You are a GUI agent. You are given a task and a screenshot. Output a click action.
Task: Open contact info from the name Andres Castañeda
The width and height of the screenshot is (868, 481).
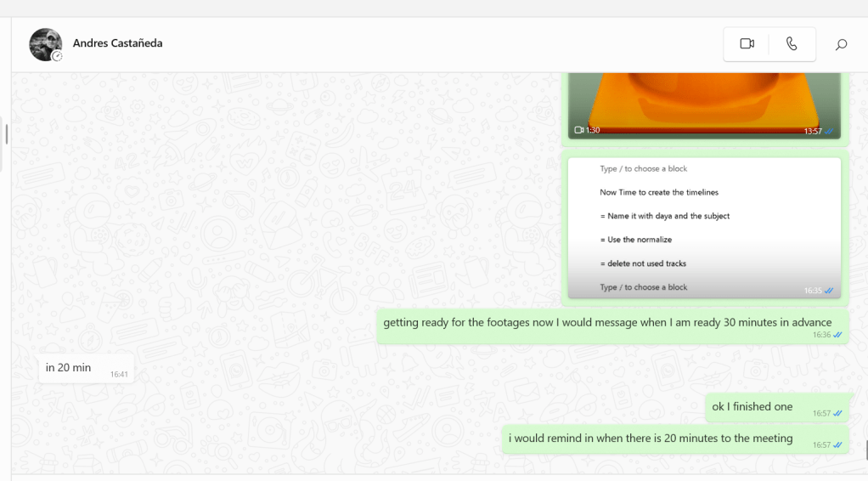117,43
